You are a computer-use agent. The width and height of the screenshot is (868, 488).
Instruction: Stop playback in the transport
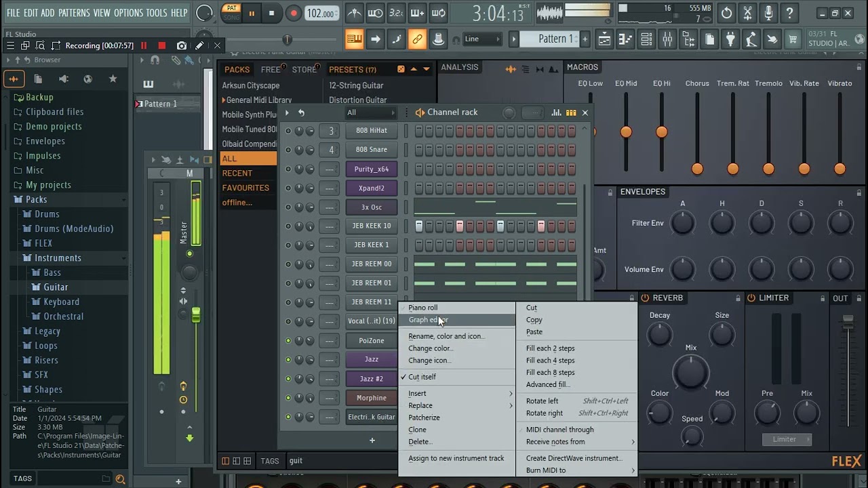[271, 13]
